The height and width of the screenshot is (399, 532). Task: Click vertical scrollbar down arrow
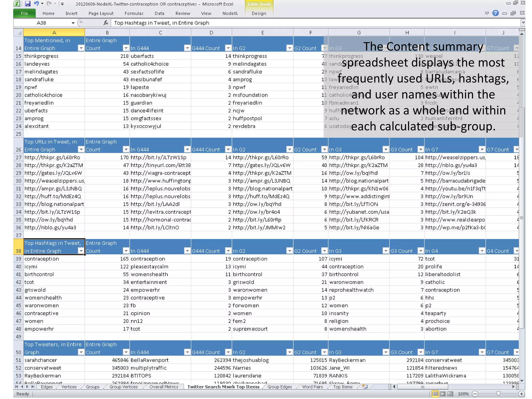click(x=522, y=381)
